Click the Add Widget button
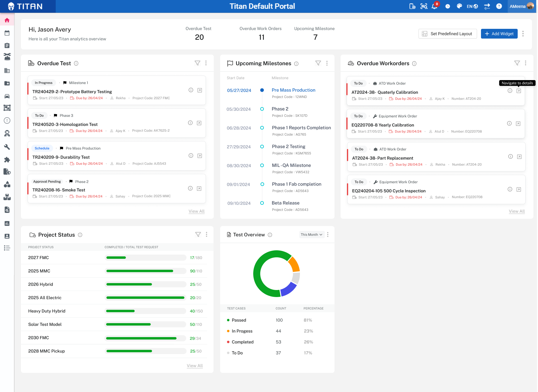The image size is (538, 392). tap(499, 34)
